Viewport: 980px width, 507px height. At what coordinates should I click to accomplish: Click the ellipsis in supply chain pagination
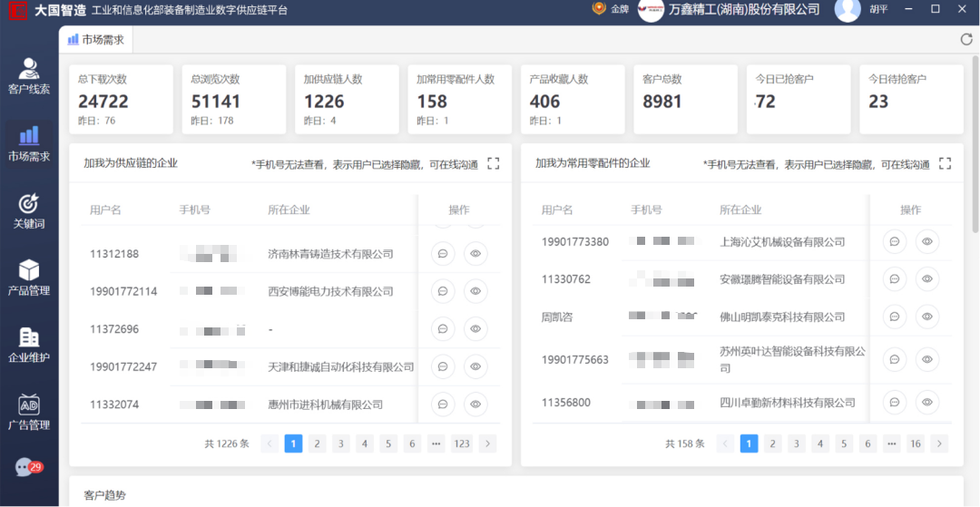(436, 444)
